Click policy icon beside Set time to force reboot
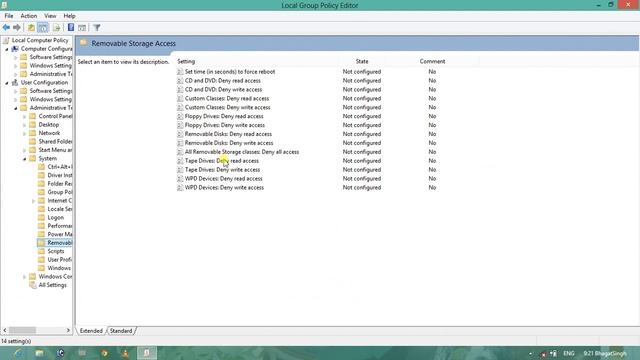640x360 pixels. point(180,71)
